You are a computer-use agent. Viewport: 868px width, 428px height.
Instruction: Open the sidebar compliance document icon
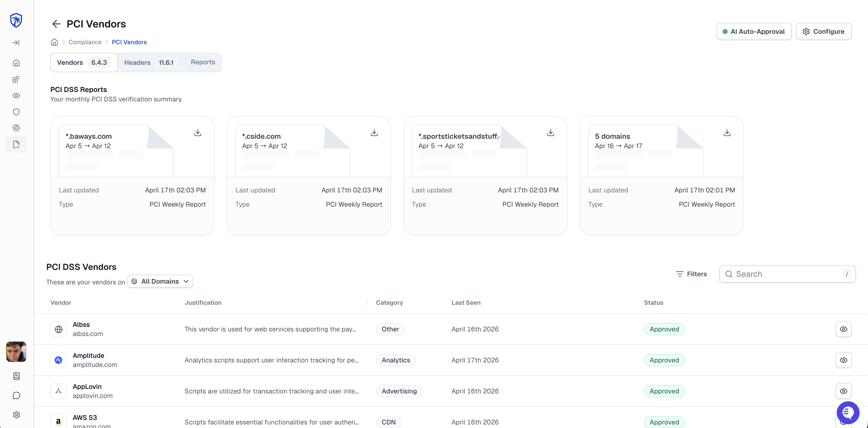click(16, 144)
